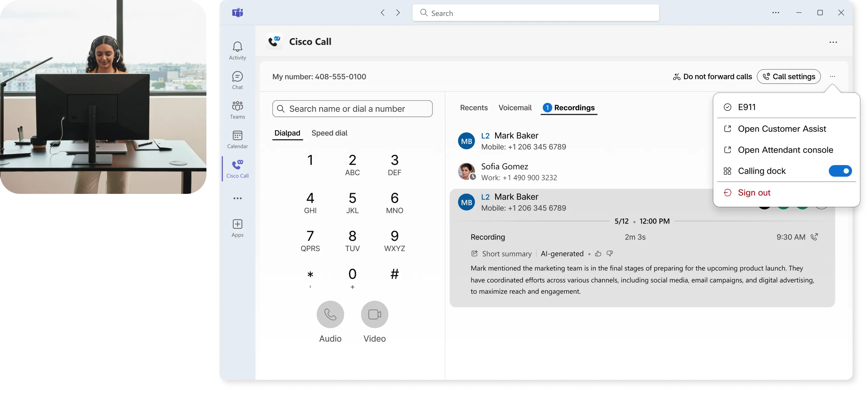Image resolution: width=868 pixels, height=397 pixels.
Task: Open the Apps store icon
Action: 237,228
